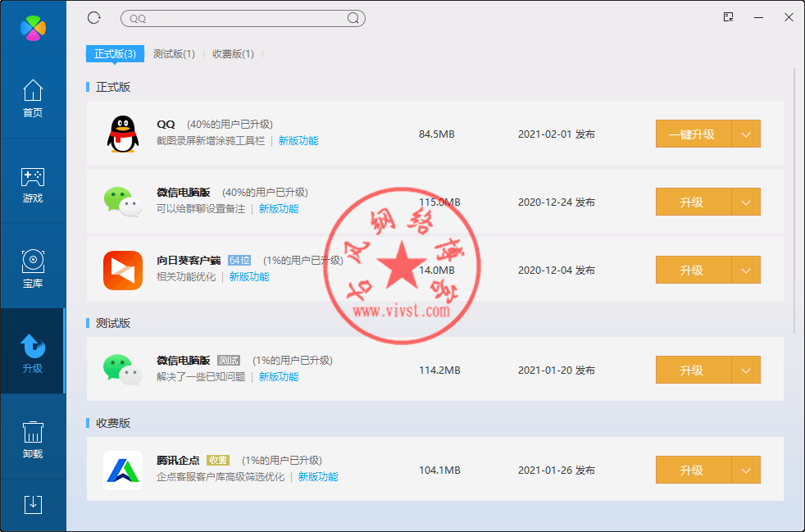
Task: Minimize the window
Action: coord(758,17)
